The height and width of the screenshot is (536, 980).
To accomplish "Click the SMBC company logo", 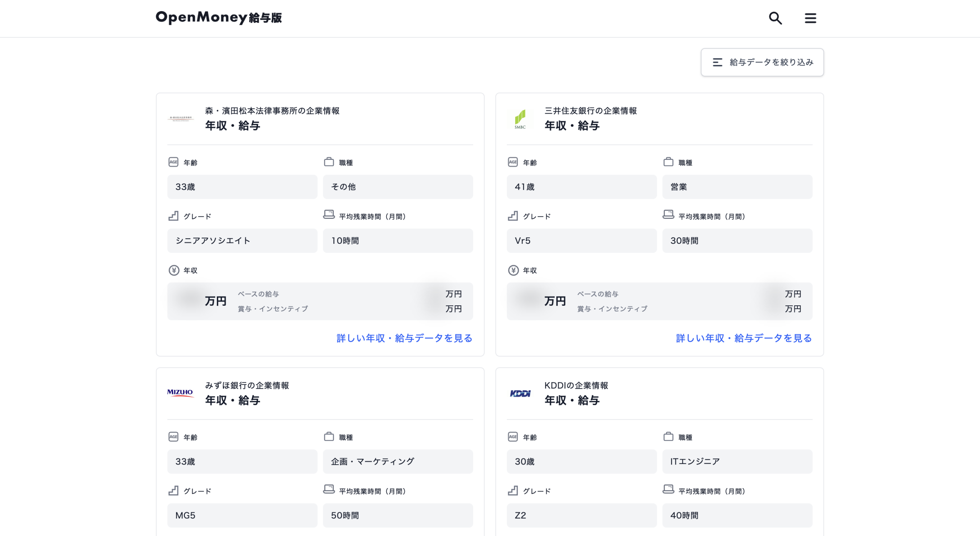I will click(520, 119).
